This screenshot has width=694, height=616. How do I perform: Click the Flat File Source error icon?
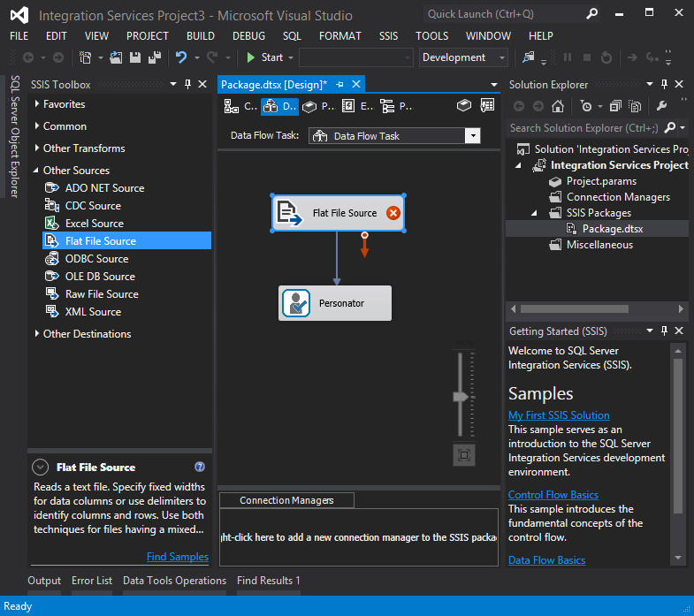click(x=393, y=213)
